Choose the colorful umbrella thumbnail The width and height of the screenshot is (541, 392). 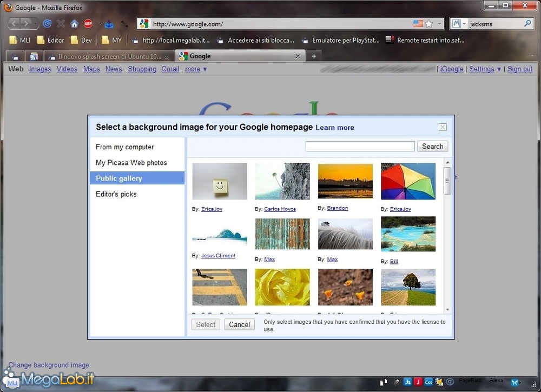coord(408,181)
